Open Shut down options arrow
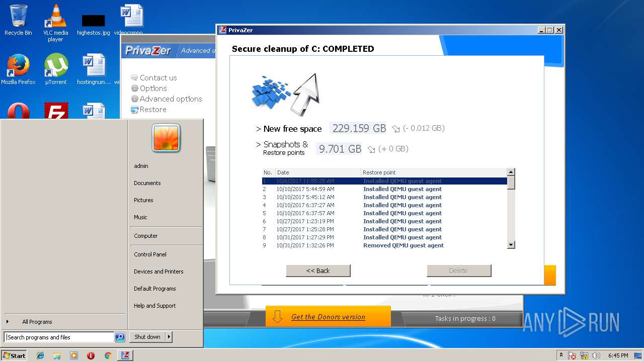The width and height of the screenshot is (644, 362). point(169,337)
